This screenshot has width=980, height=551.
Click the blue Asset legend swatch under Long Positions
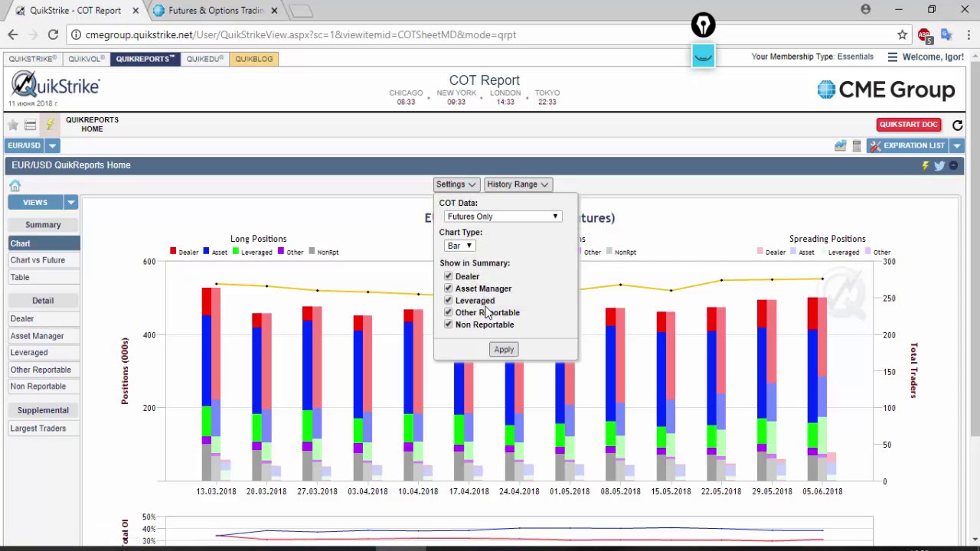[x=206, y=251]
